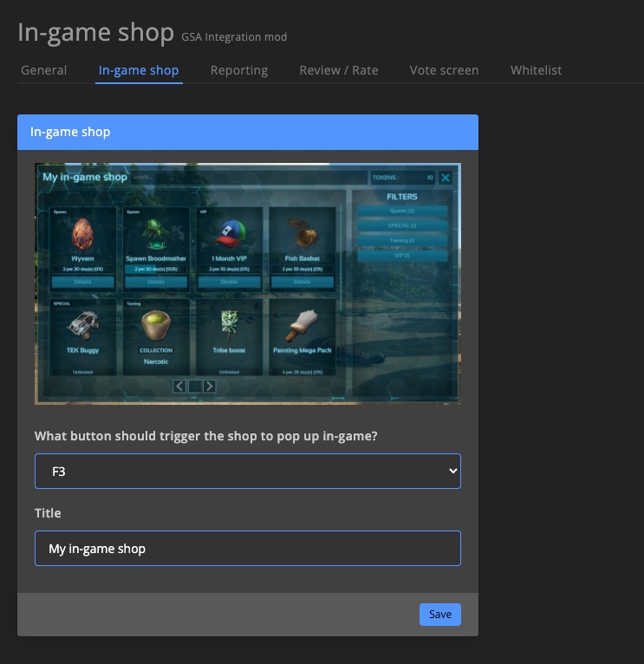
Task: Toggle the SPECIAL filter in preview
Action: tap(402, 225)
